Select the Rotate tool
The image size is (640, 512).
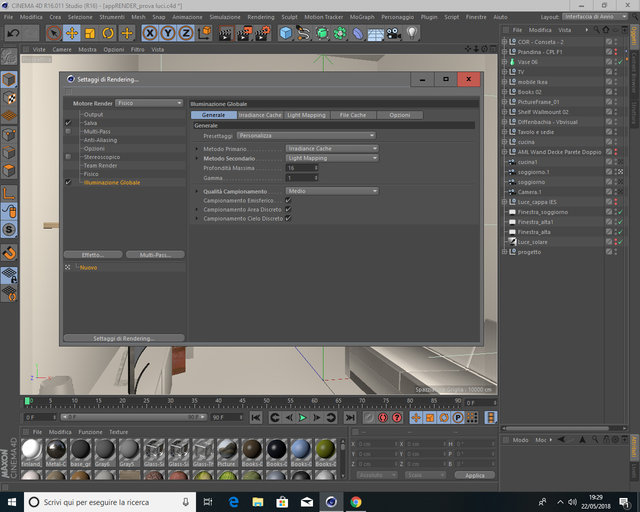click(x=108, y=33)
